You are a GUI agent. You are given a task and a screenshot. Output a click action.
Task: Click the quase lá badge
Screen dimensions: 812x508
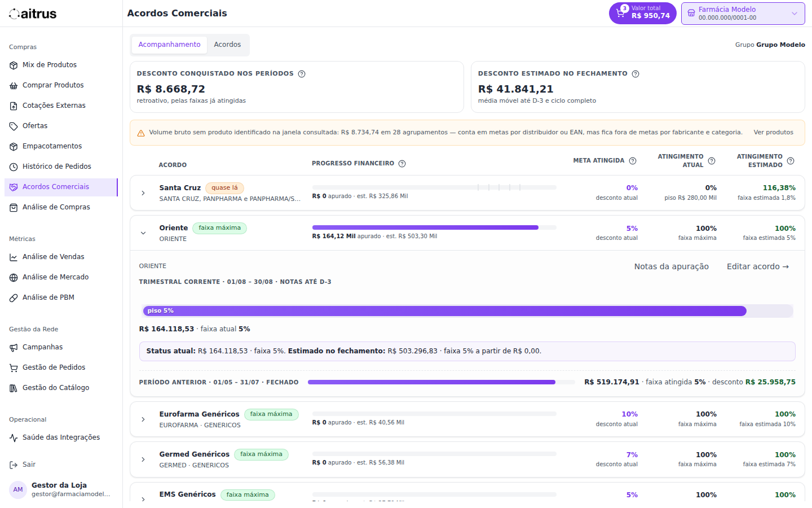[224, 188]
